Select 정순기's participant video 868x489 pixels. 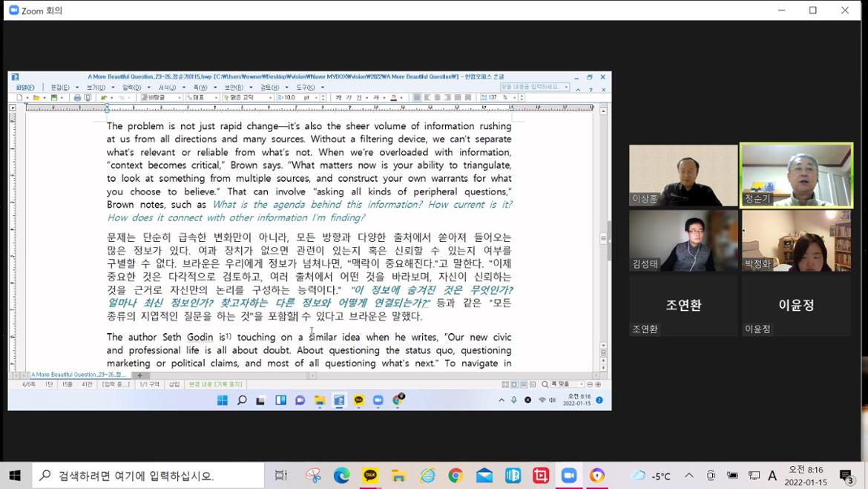tap(796, 176)
